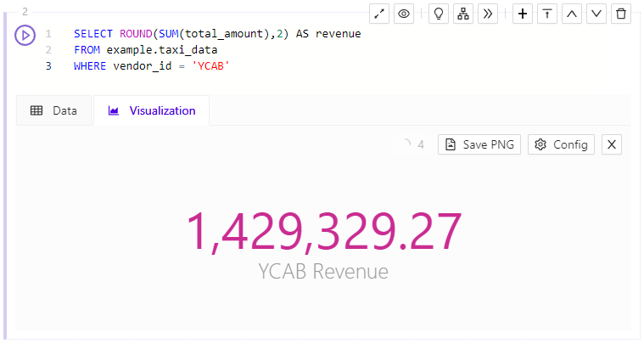The image size is (644, 344).
Task: Click the line 'FROM example.taxi_data'
Action: (x=146, y=50)
